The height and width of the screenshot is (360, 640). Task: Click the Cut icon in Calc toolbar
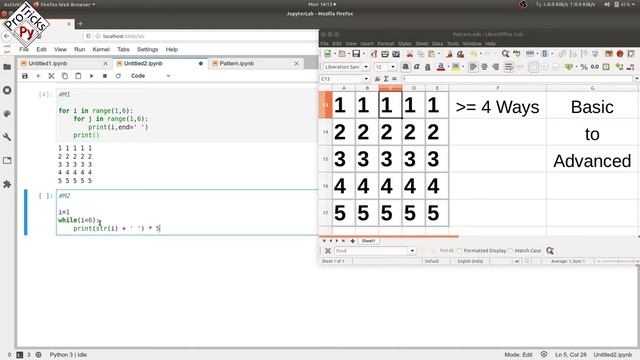pos(409,54)
